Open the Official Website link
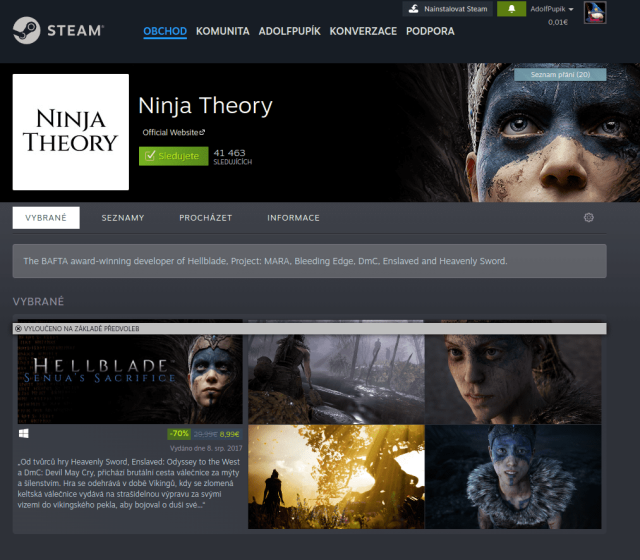 (x=173, y=132)
